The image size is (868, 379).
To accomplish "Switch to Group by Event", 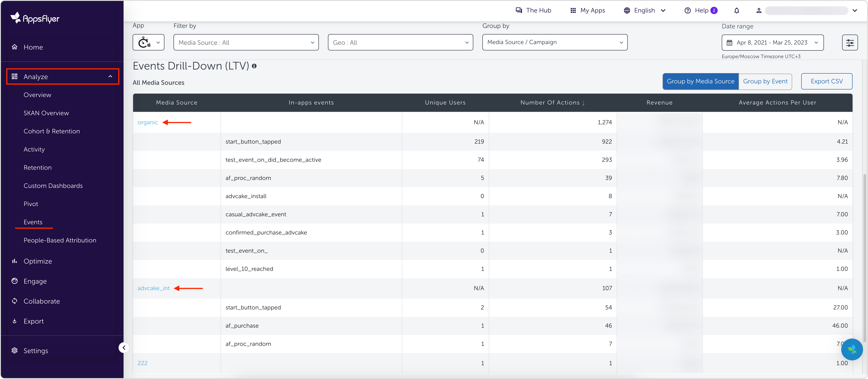I will (x=765, y=81).
